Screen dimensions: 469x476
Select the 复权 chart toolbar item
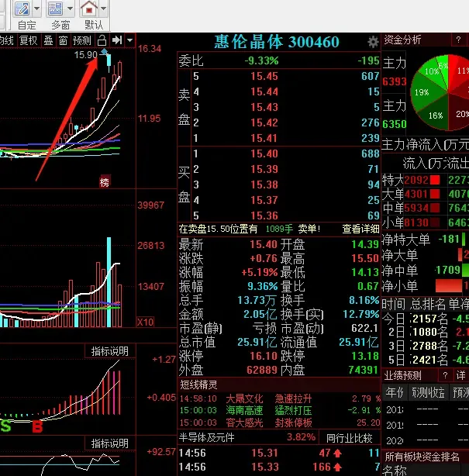click(x=28, y=40)
